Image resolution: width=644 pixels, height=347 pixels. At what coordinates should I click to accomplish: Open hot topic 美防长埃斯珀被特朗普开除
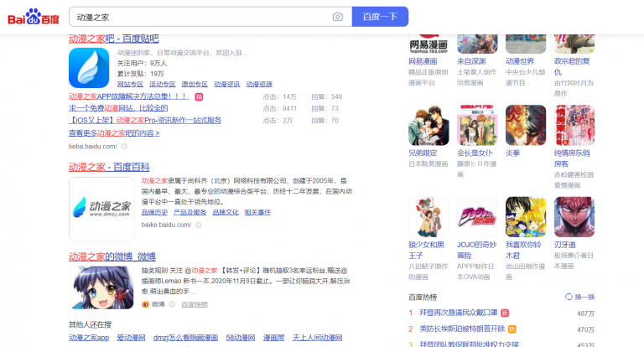pos(462,329)
